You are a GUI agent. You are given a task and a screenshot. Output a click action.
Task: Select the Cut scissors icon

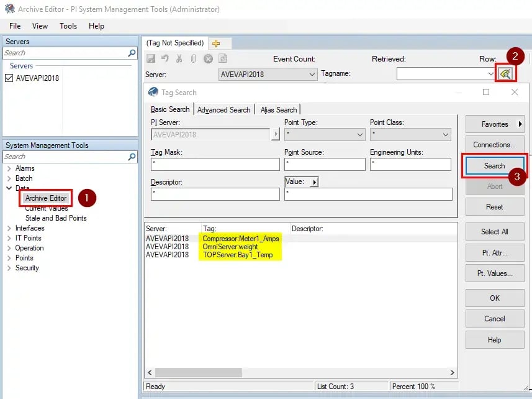click(179, 58)
